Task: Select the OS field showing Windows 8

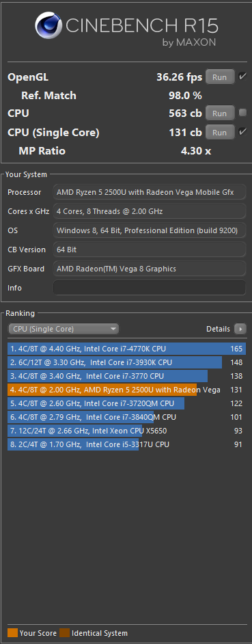Action: [x=150, y=230]
